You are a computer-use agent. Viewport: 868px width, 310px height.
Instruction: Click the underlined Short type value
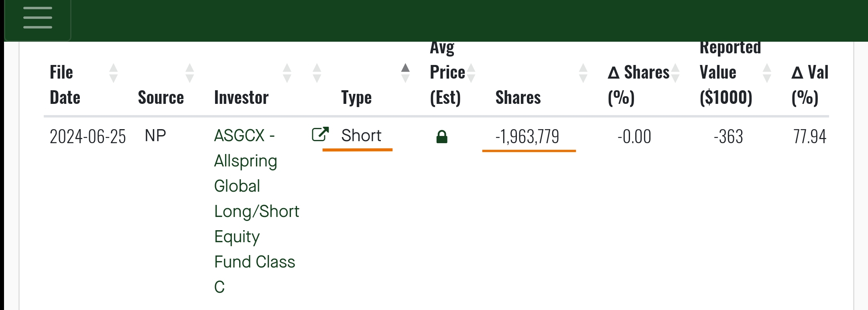coord(361,136)
